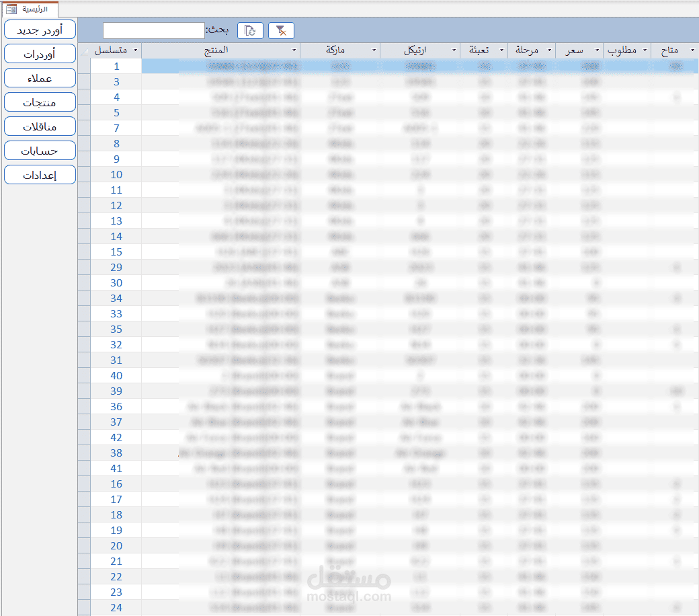Open the أوردرات section
Image resolution: width=699 pixels, height=616 pixels.
point(40,54)
